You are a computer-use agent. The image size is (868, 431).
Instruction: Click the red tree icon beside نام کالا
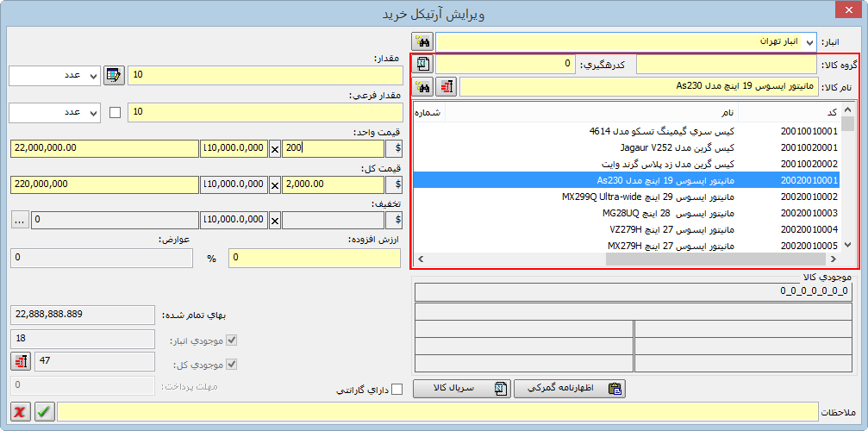coord(446,86)
